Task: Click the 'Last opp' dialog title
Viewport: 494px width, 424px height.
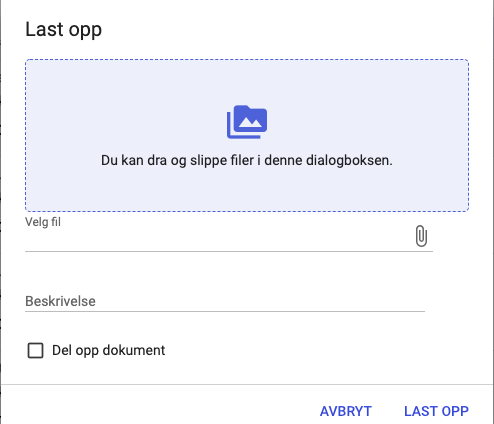Action: pyautogui.click(x=64, y=30)
